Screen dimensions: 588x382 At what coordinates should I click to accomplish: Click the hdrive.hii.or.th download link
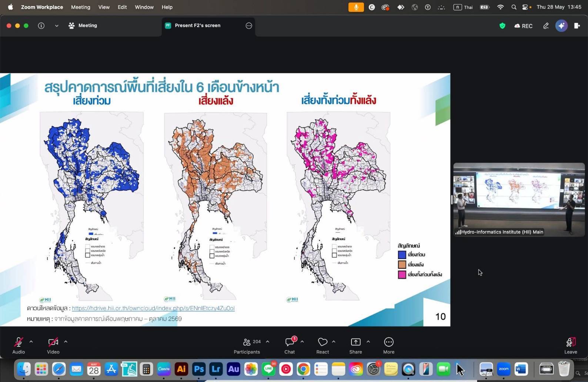coord(153,308)
